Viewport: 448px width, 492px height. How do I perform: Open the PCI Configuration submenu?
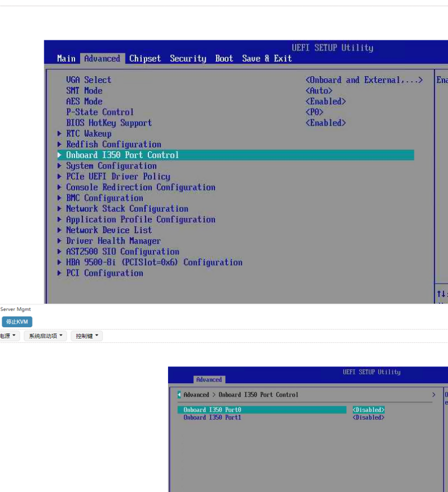104,273
